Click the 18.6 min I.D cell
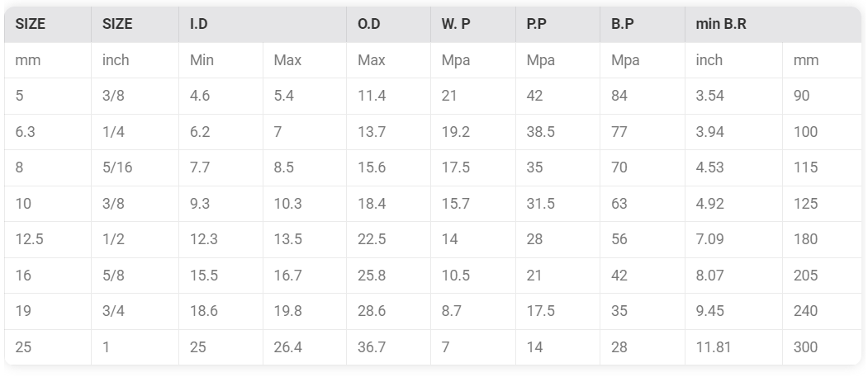 pyautogui.click(x=221, y=311)
